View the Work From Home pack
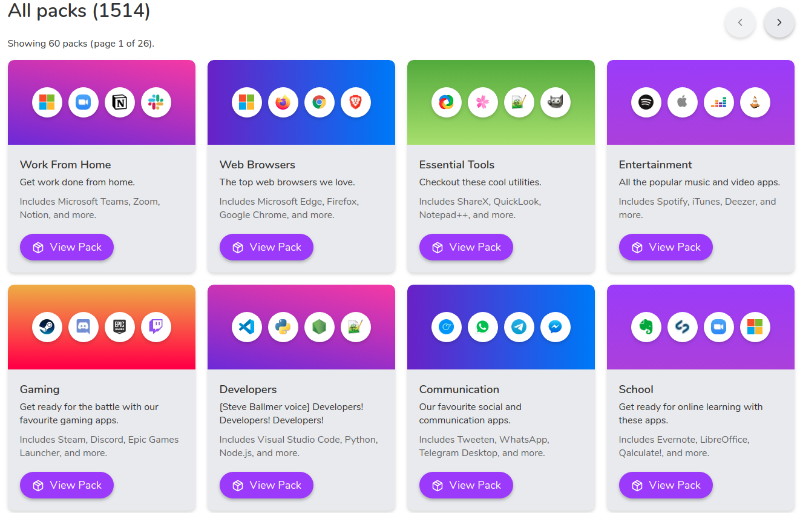Viewport: 800px width, 513px height. point(67,247)
